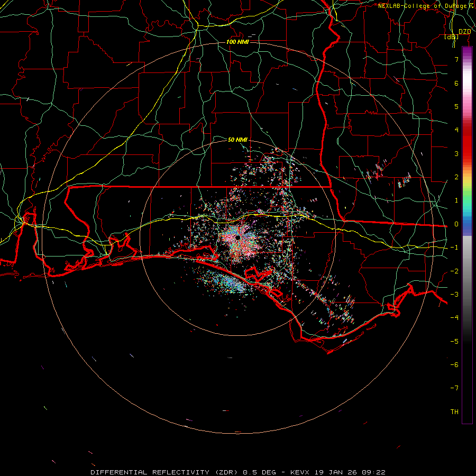Click the -5 label on color scale

coord(454,341)
